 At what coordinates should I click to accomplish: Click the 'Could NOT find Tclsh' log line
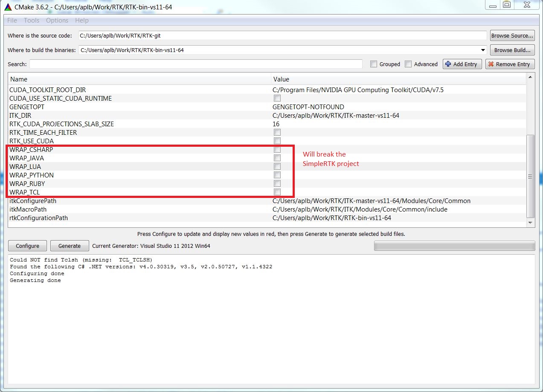[81, 260]
